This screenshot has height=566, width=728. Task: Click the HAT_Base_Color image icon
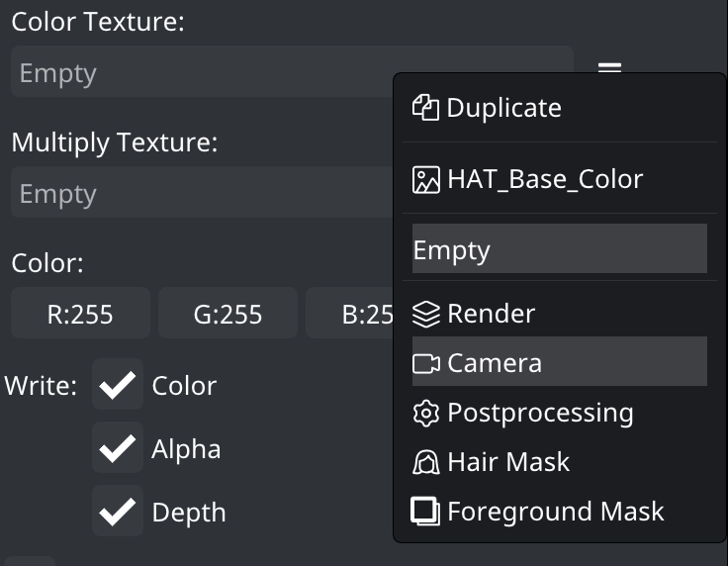[425, 179]
